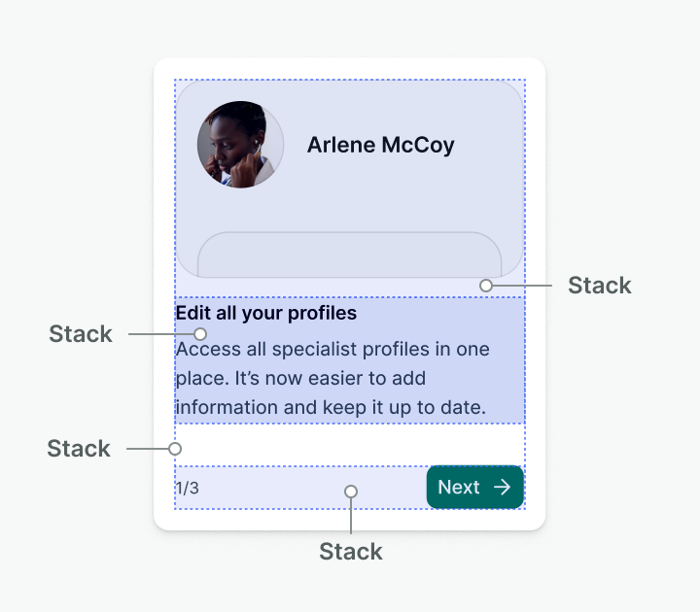This screenshot has width=700, height=612.
Task: Select Arlene McCoy's round avatar photo
Action: pyautogui.click(x=240, y=145)
